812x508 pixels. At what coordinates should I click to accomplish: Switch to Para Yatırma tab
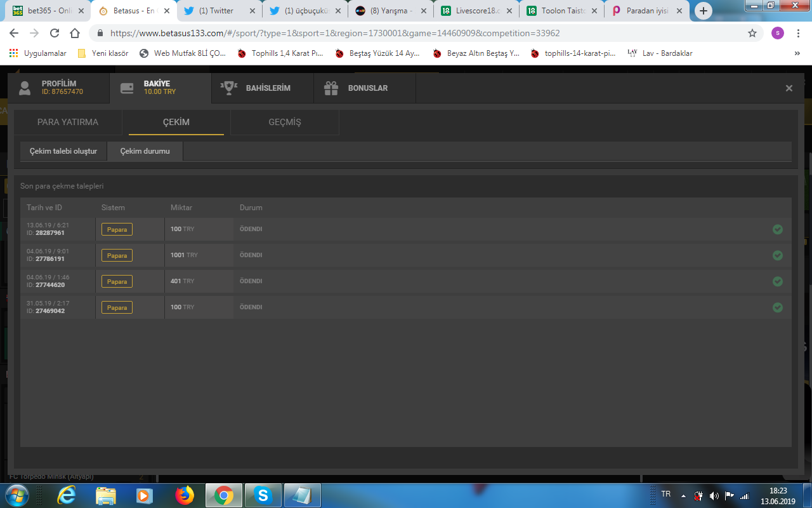tap(68, 123)
